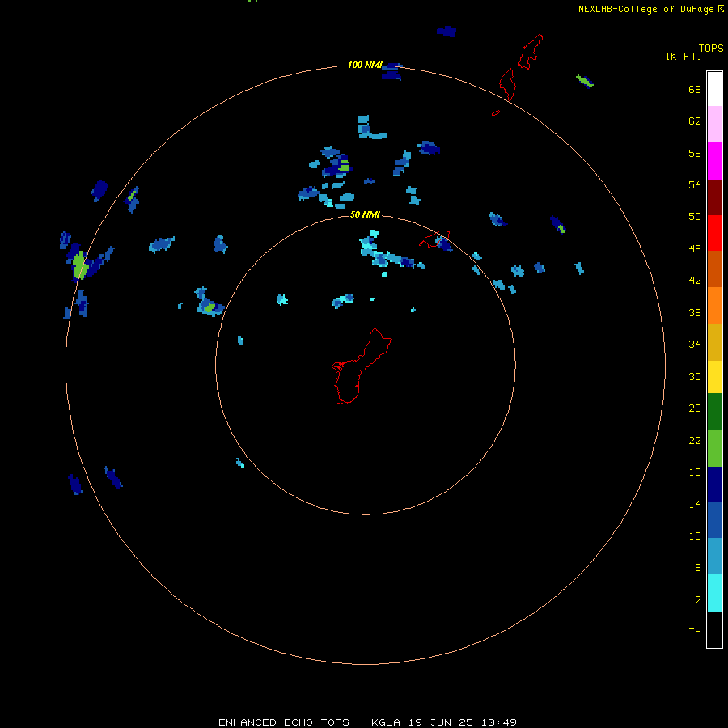Click the NEXLAB-College of DuPage label
Image resolution: width=728 pixels, height=728 pixels.
(645, 9)
